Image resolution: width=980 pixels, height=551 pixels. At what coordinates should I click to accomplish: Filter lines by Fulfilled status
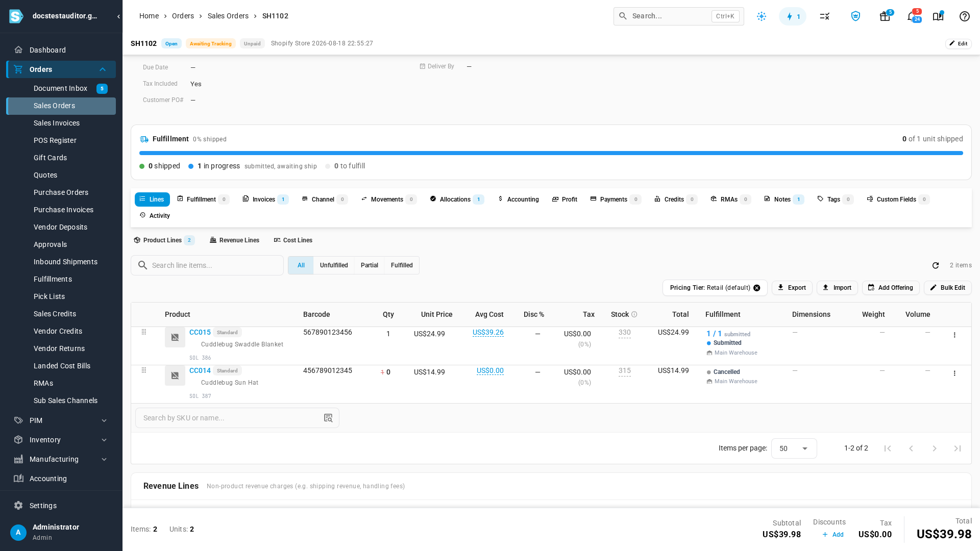(402, 265)
